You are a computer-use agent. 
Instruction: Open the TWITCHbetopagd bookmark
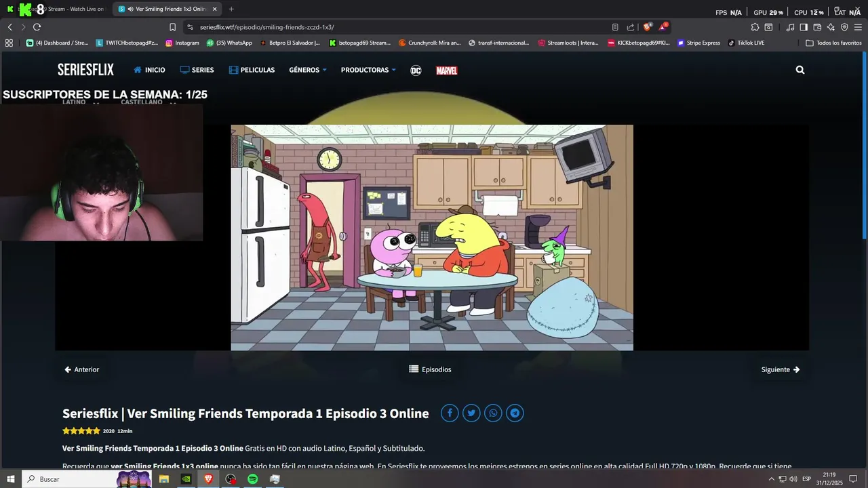tap(127, 43)
